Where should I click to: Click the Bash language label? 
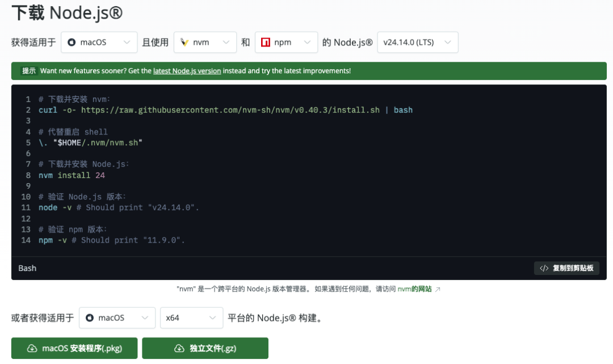27,268
